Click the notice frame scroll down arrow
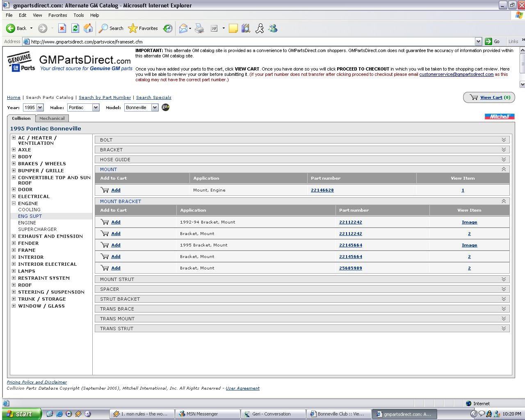The image size is (525, 420). (x=522, y=84)
